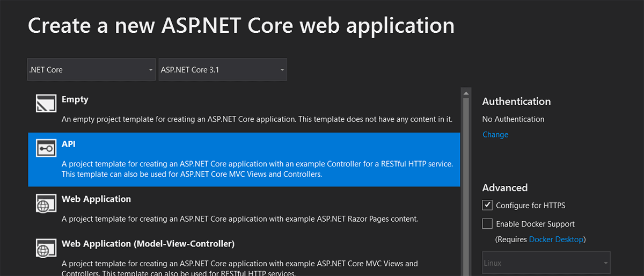644x276 pixels.
Task: Click the No Authentication status text
Action: point(513,119)
